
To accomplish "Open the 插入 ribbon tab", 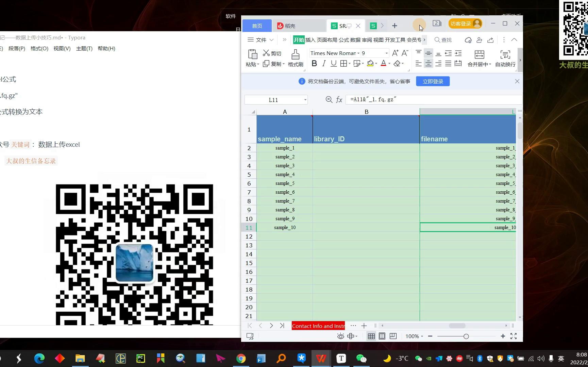I will click(x=310, y=40).
